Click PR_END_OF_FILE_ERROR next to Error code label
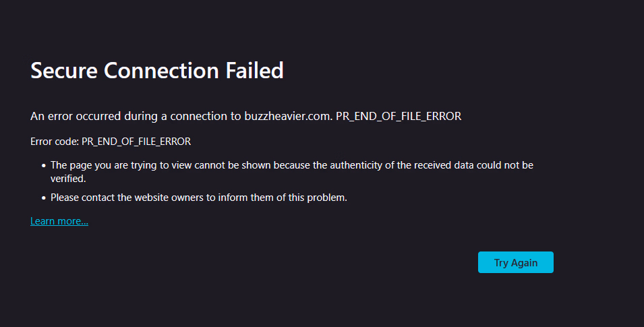The width and height of the screenshot is (644, 327). (x=136, y=142)
